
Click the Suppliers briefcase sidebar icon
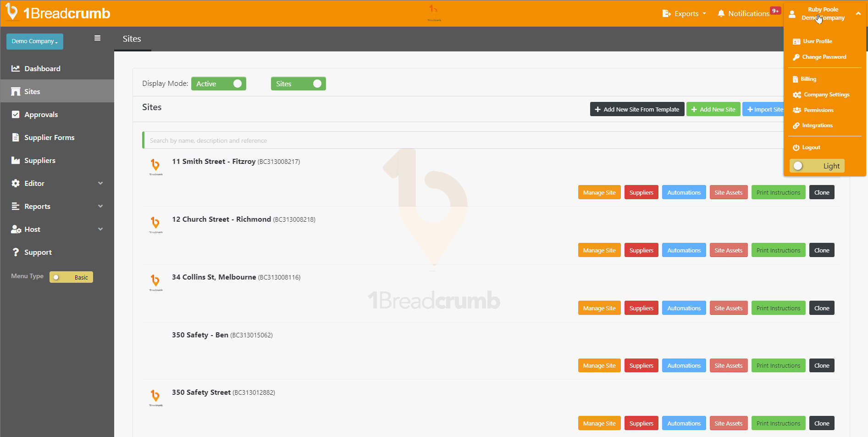pos(16,160)
